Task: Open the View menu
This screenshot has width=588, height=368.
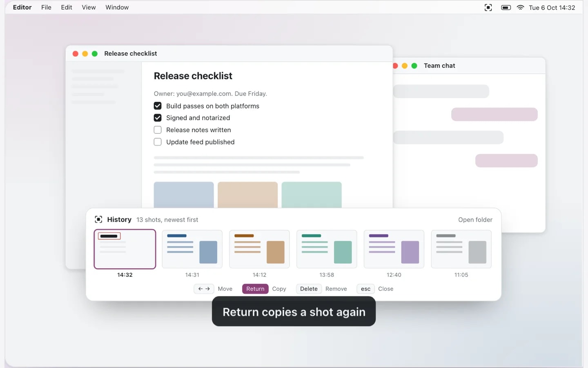Action: [x=89, y=7]
